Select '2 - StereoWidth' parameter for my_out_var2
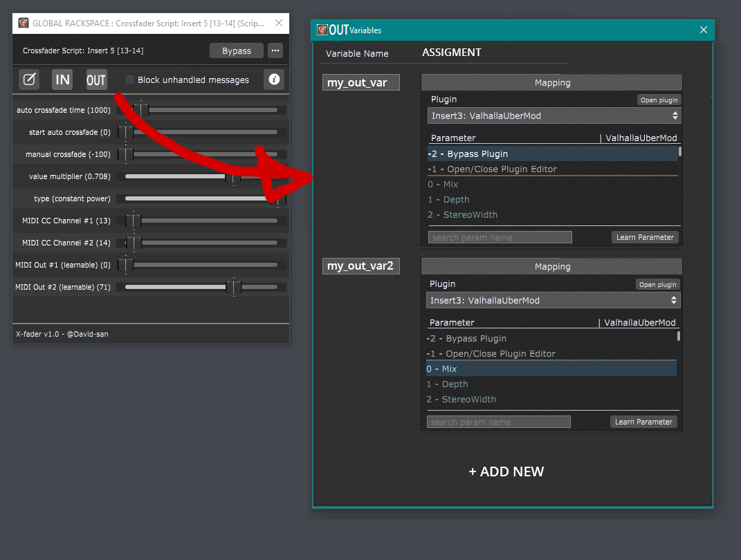Viewport: 741px width, 560px height. coord(551,399)
